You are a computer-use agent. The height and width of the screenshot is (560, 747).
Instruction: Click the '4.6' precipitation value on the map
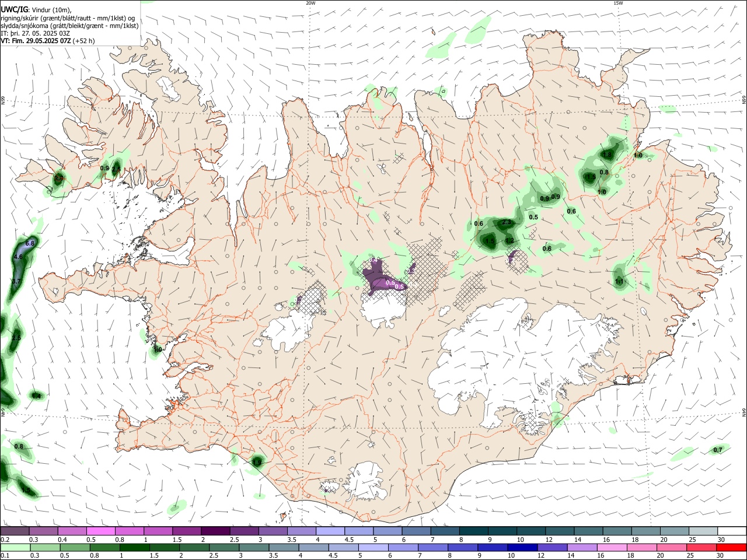coord(18,257)
